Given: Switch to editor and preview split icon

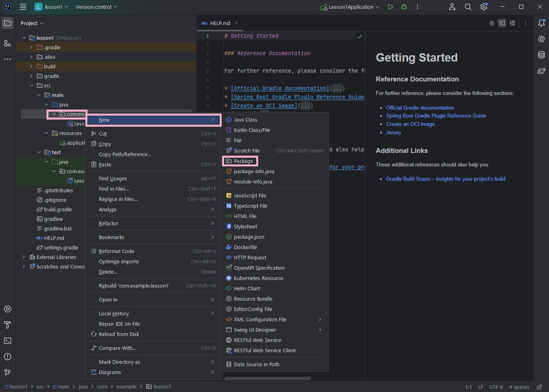Looking at the screenshot, I should tap(502, 23).
